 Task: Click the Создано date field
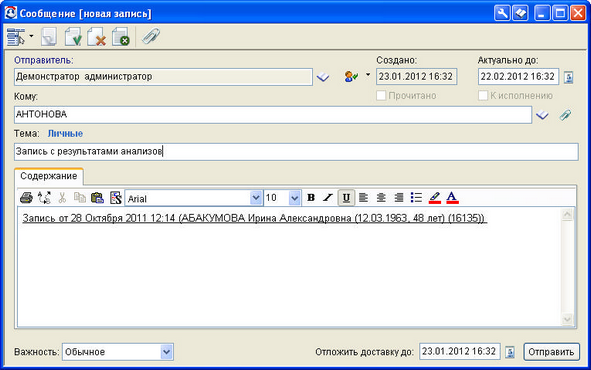[x=416, y=76]
